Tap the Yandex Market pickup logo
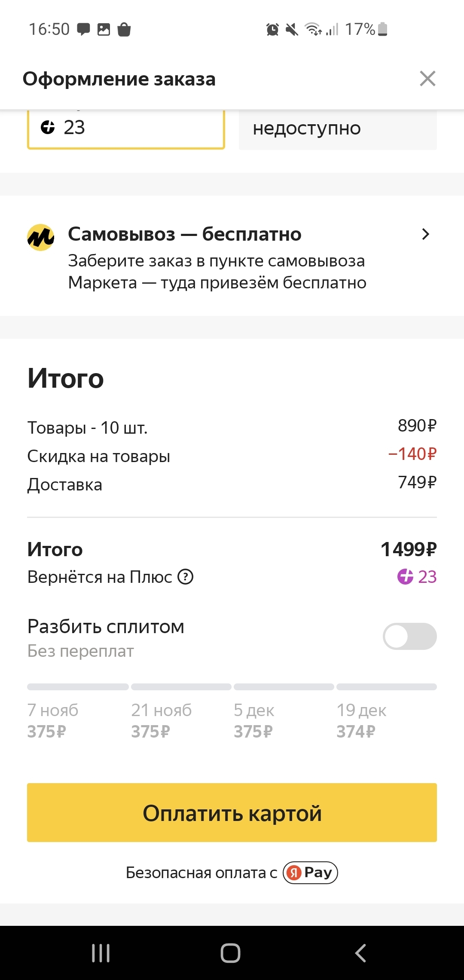The image size is (464, 980). click(x=41, y=237)
